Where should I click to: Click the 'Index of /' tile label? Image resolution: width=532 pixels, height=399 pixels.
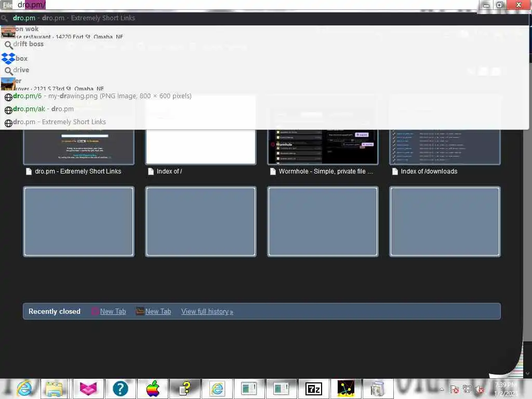[169, 171]
